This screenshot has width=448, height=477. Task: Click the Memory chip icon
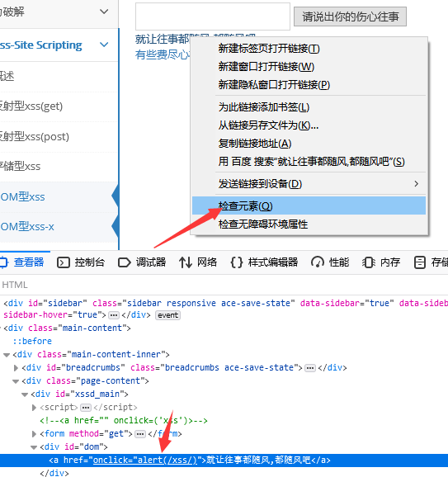click(x=369, y=262)
